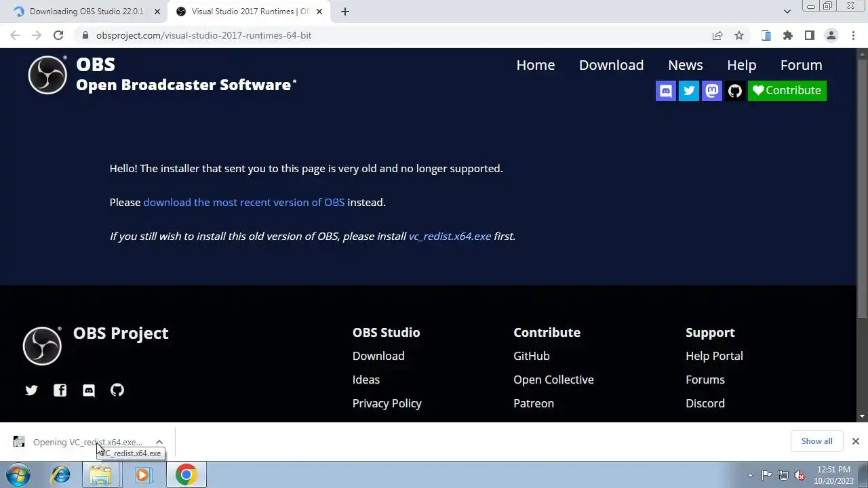The height and width of the screenshot is (488, 868).
Task: Open footer GitHub icon
Action: 117,390
